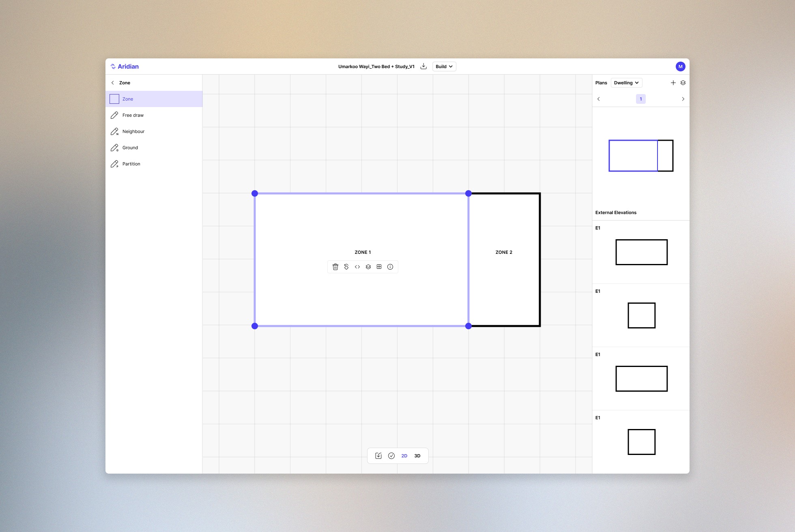Click the layers icon in Zone 1 toolbar
Screen dimensions: 795x532
click(x=368, y=267)
